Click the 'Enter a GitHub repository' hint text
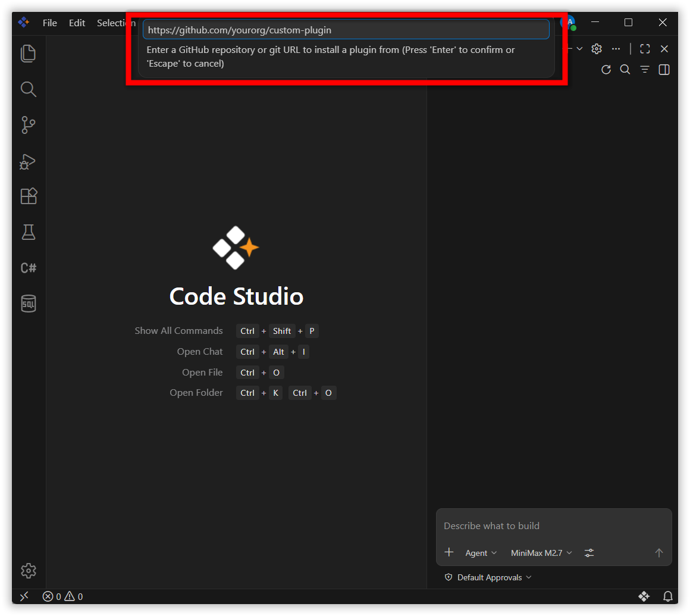Screen dimensions: 690x616 [331, 57]
